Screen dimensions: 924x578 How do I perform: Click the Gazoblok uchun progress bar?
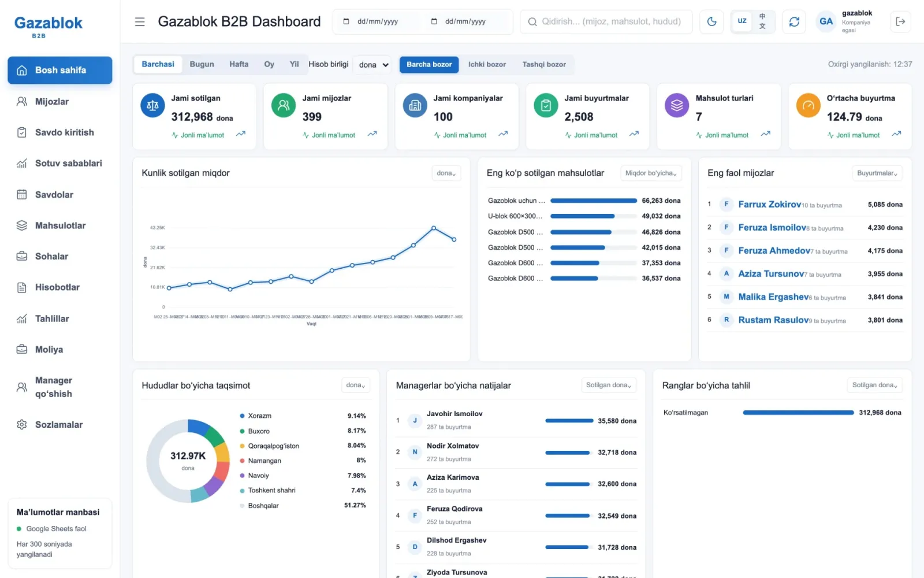click(594, 201)
